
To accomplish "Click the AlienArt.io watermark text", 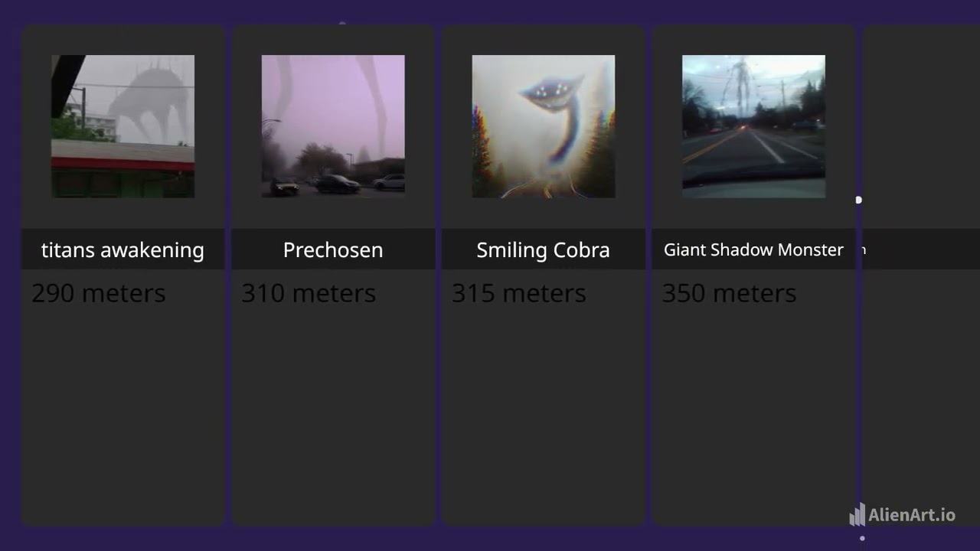I will click(912, 515).
